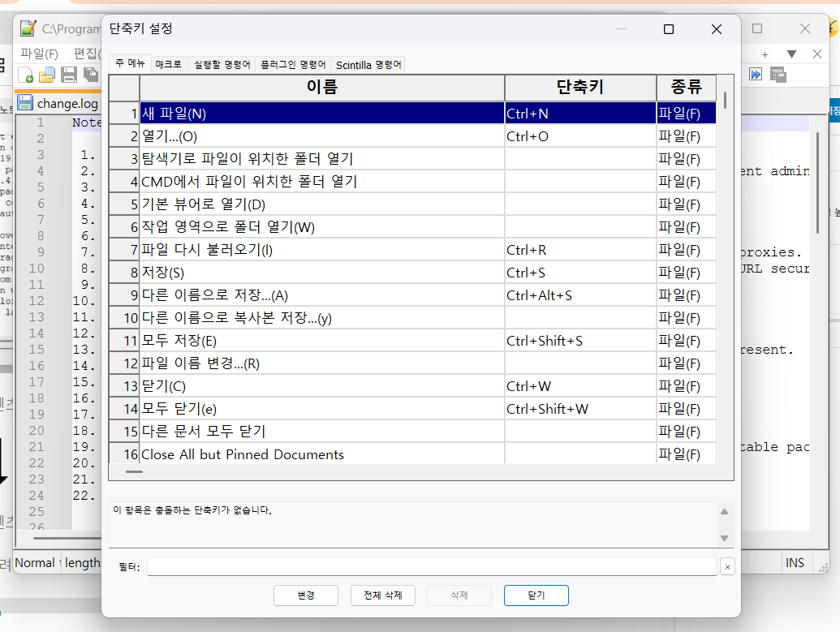
Task: Click the editor vertical scrollbar in Notepad++
Action: click(x=817, y=183)
